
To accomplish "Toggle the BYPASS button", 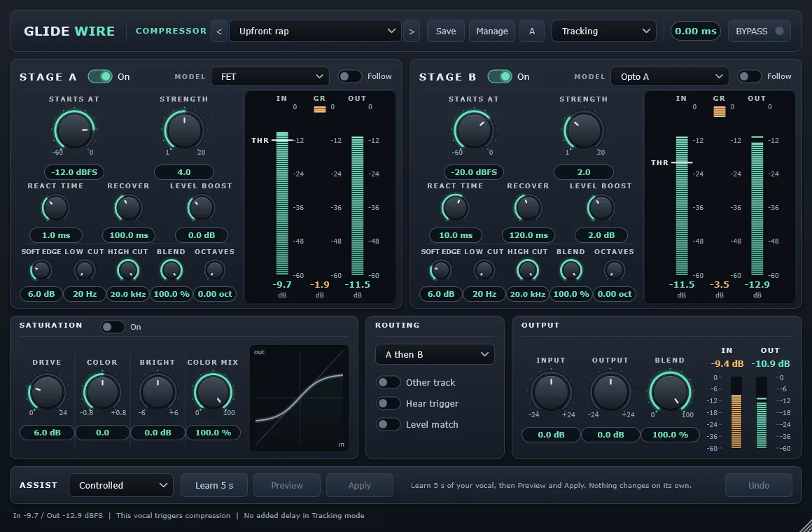I will click(759, 31).
